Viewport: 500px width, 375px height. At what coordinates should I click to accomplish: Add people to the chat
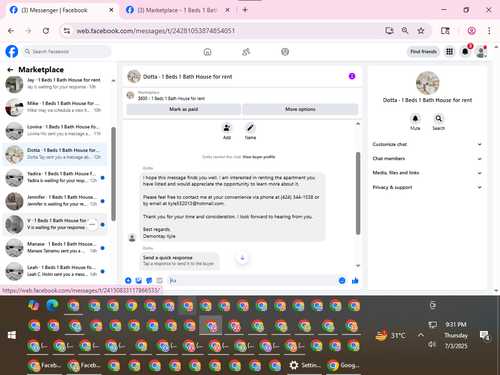[x=227, y=128]
